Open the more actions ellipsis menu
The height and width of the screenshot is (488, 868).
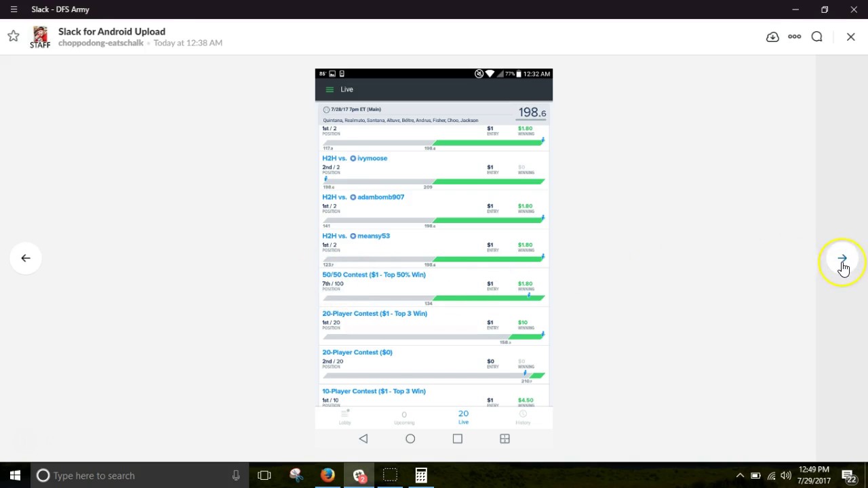(x=794, y=37)
